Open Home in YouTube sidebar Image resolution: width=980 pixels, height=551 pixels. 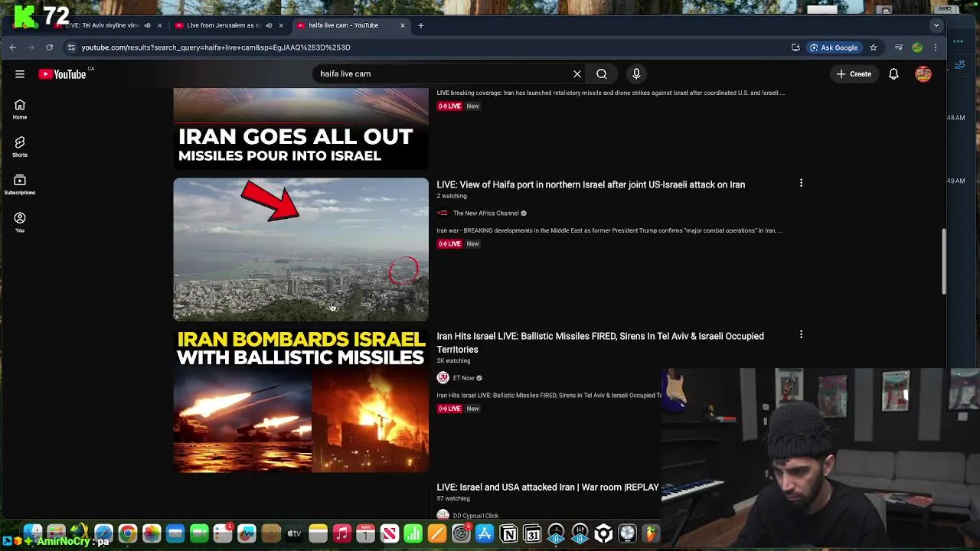pos(20,109)
